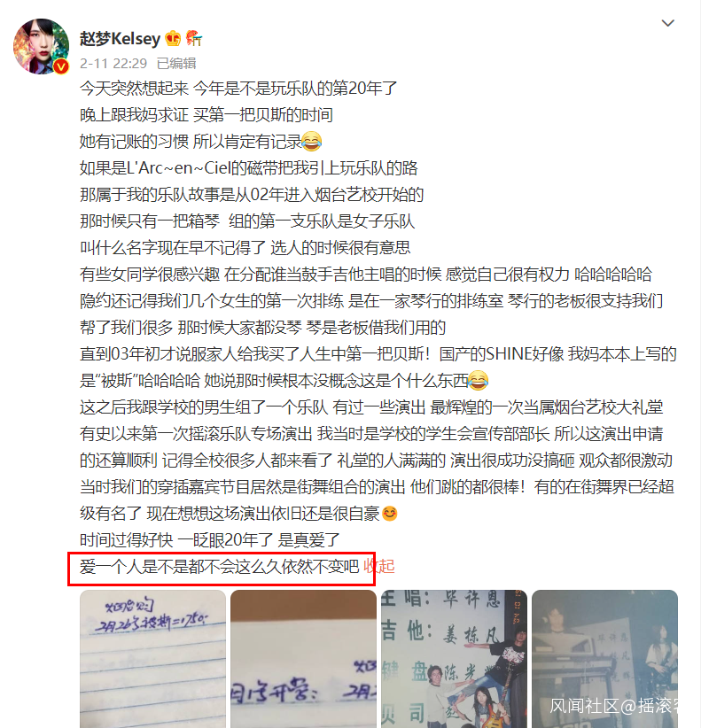Click laughing-crying emoji after 肯定有记录
This screenshot has width=701, height=728.
coord(312,141)
